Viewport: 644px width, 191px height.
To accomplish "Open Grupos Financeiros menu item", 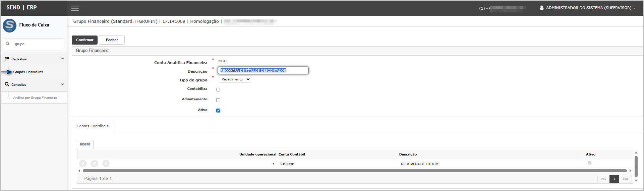I will click(x=28, y=72).
